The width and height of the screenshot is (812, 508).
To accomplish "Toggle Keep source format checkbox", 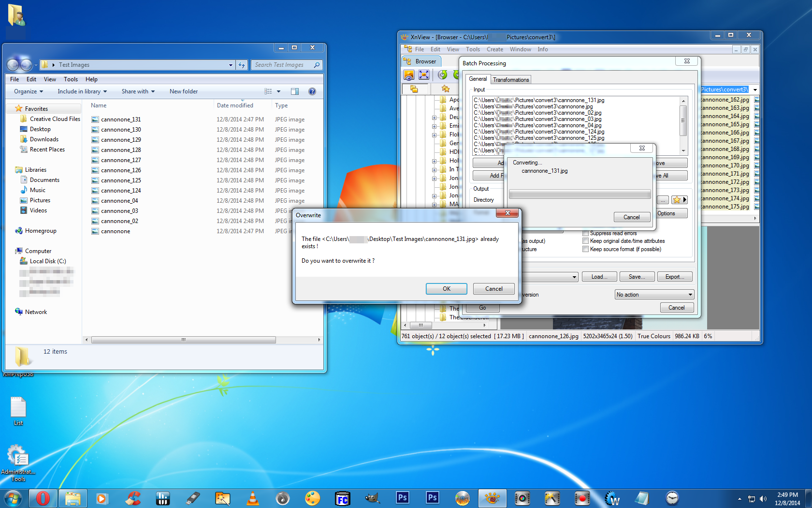I will click(585, 249).
